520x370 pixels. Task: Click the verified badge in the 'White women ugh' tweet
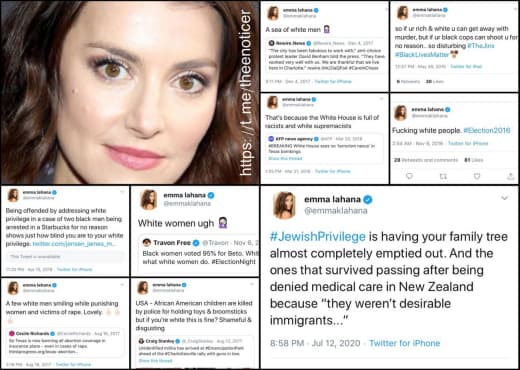point(211,195)
